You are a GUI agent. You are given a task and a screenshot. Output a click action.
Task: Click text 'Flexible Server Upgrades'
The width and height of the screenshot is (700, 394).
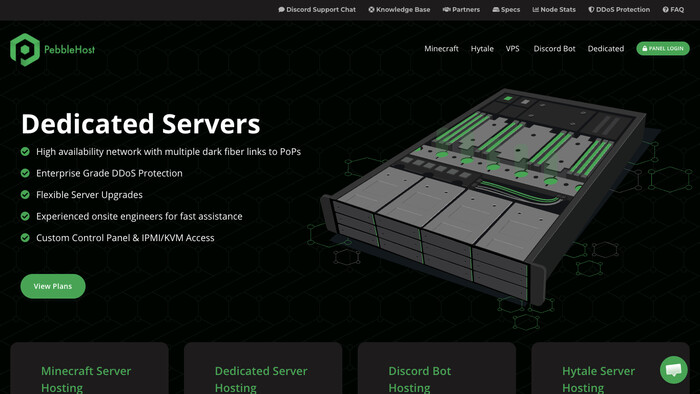pyautogui.click(x=89, y=195)
